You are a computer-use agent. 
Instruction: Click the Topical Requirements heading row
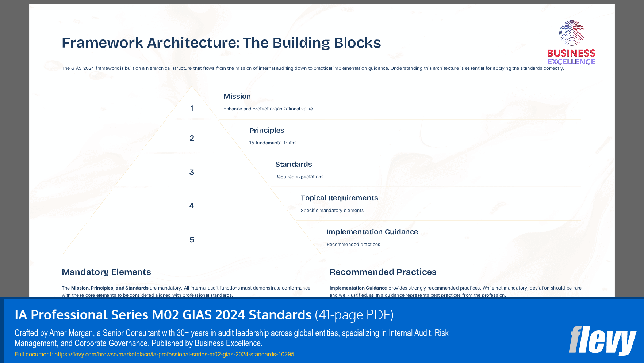(339, 198)
